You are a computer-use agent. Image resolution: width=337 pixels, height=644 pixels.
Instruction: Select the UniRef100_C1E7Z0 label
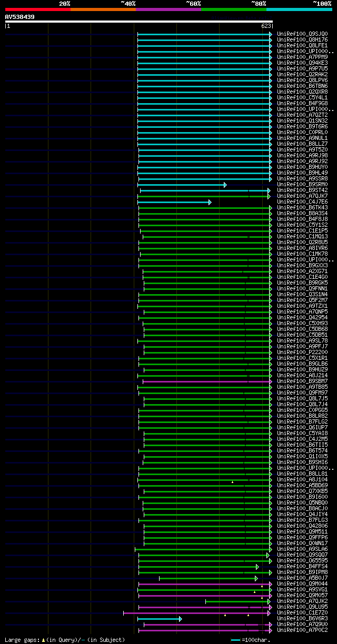302,613
